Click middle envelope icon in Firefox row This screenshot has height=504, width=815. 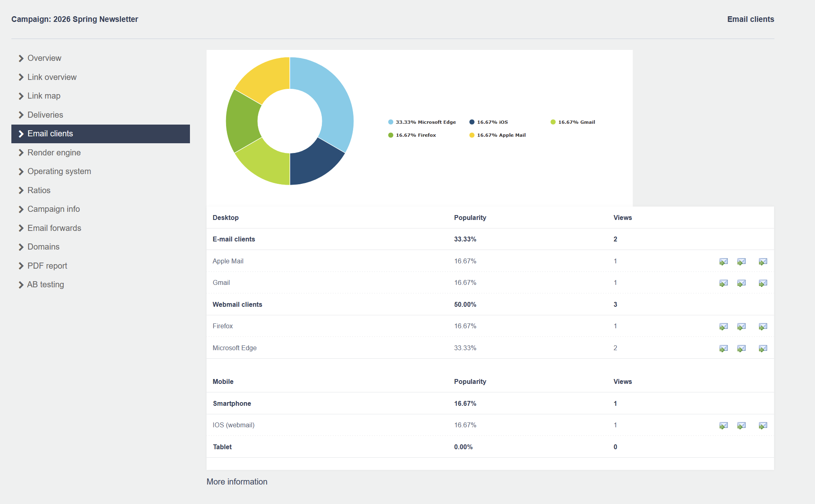[x=741, y=327]
